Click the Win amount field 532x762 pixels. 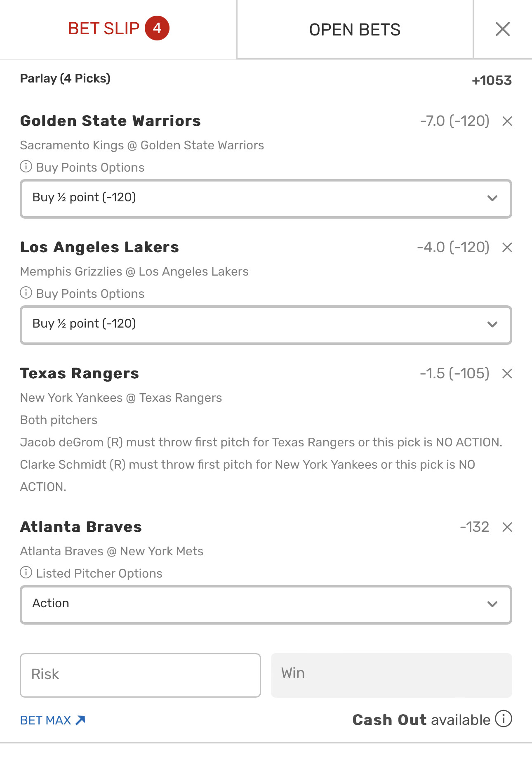click(391, 675)
